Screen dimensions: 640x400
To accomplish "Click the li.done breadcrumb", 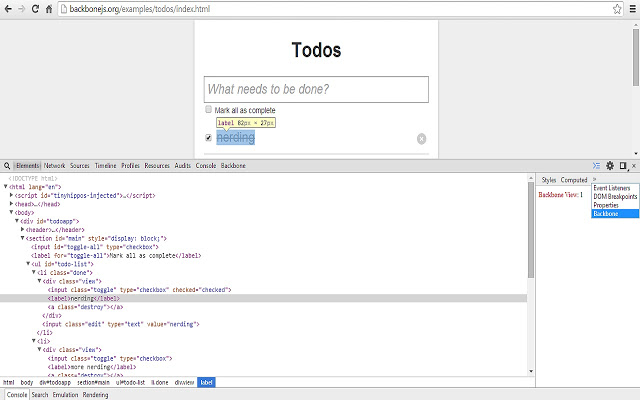I will 160,382.
